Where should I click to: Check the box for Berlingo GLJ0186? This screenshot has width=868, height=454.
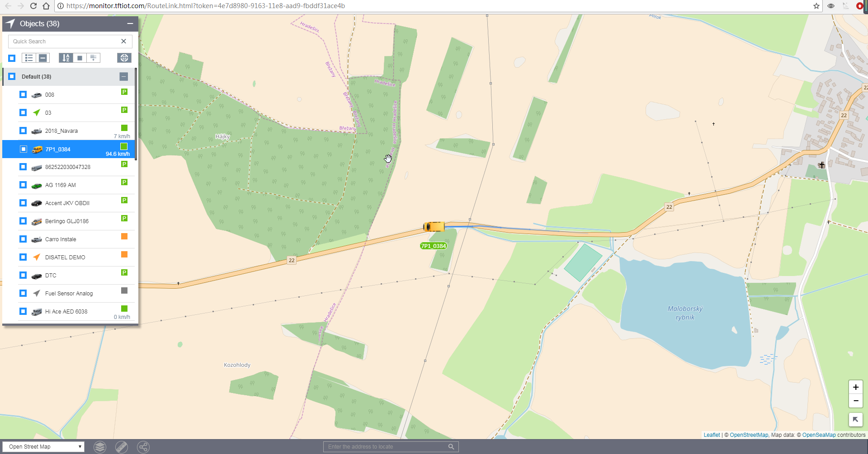[23, 221]
